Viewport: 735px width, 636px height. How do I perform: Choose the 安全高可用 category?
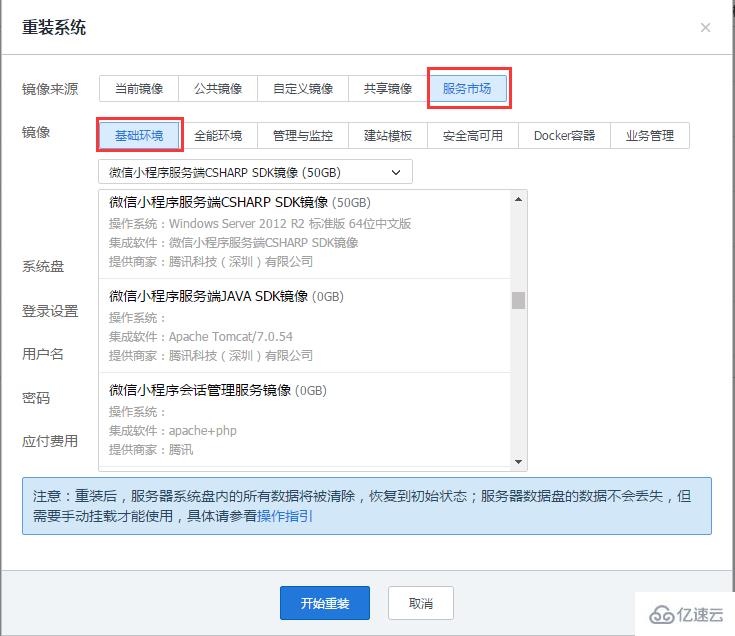472,135
